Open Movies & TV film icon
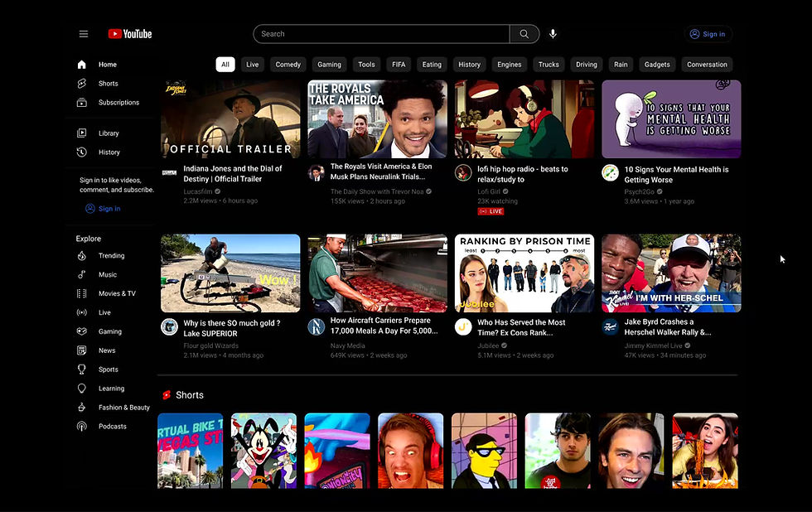Image resolution: width=812 pixels, height=512 pixels. 82,293
